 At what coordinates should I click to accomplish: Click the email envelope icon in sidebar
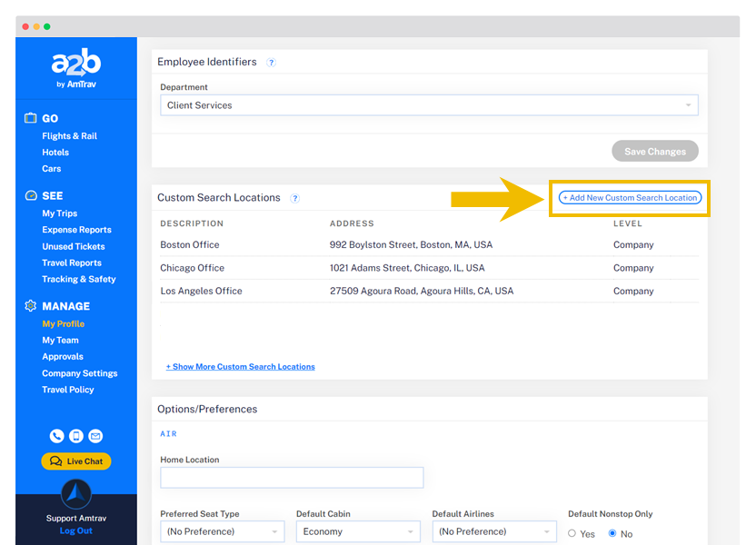[x=95, y=436]
